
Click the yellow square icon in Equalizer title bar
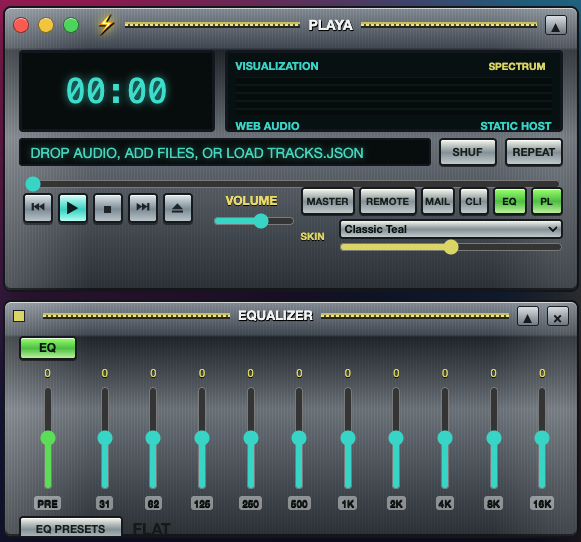click(x=19, y=316)
